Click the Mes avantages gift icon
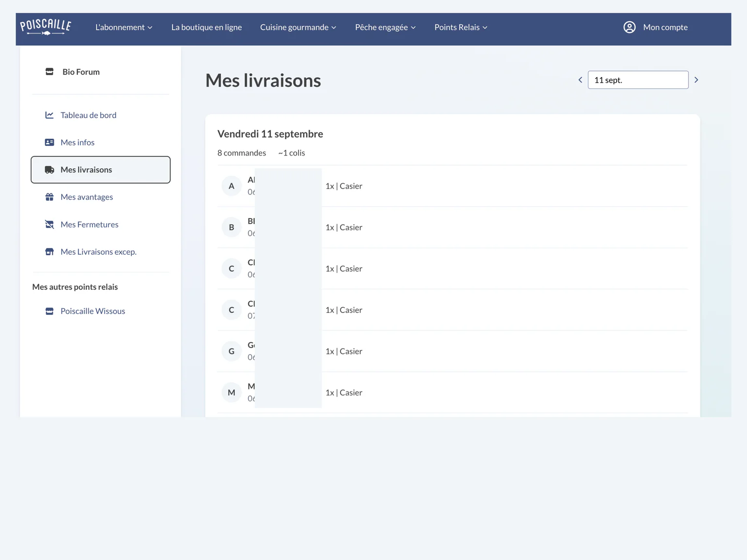747x560 pixels. click(50, 197)
